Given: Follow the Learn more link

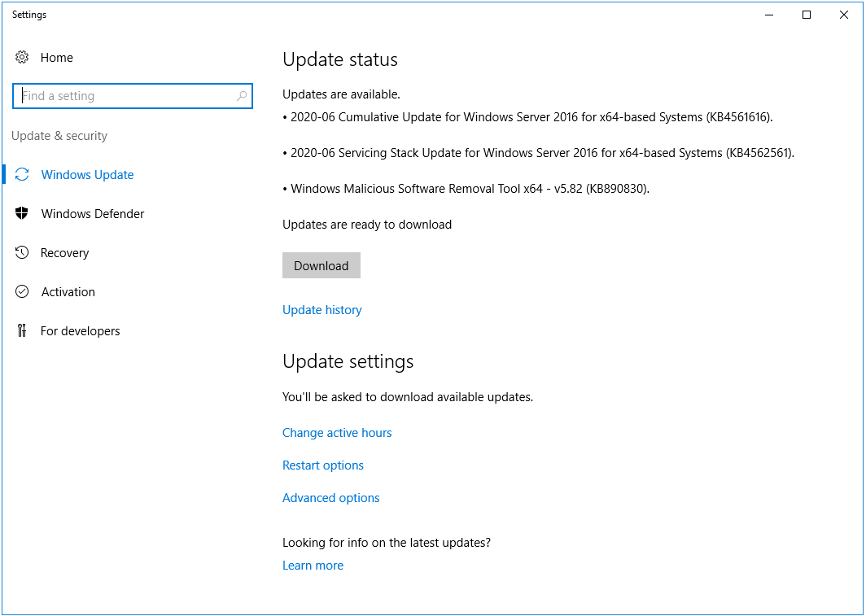Looking at the screenshot, I should point(313,566).
